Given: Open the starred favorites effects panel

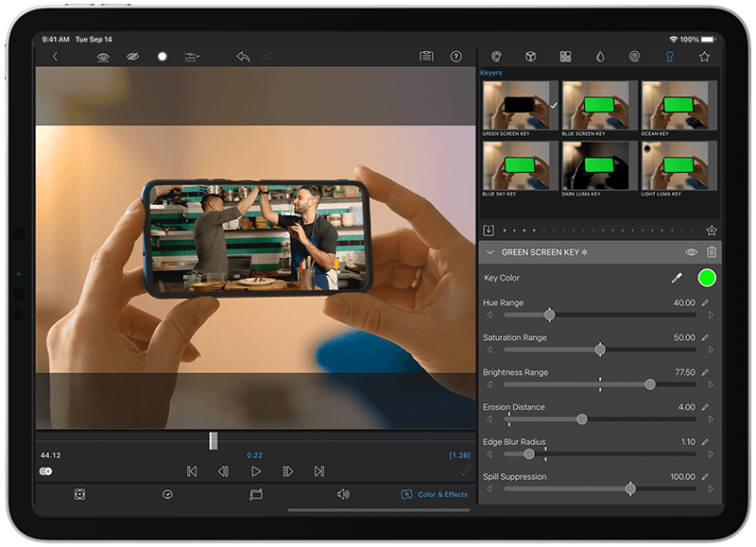Looking at the screenshot, I should (704, 57).
